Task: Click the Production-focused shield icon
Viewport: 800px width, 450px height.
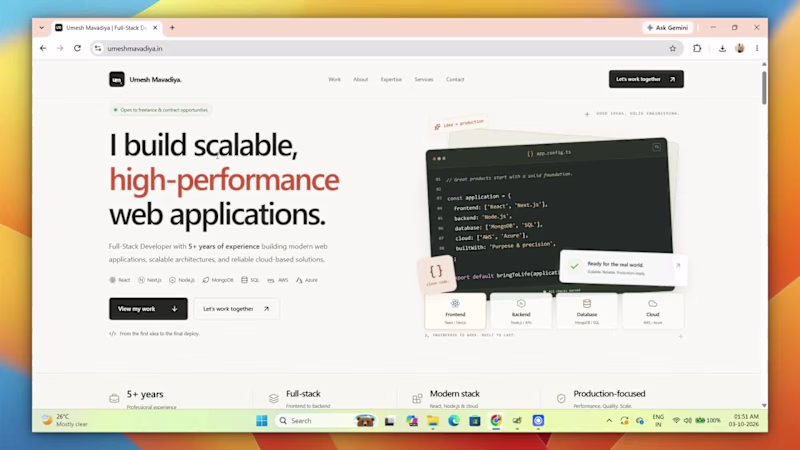Action: click(561, 398)
